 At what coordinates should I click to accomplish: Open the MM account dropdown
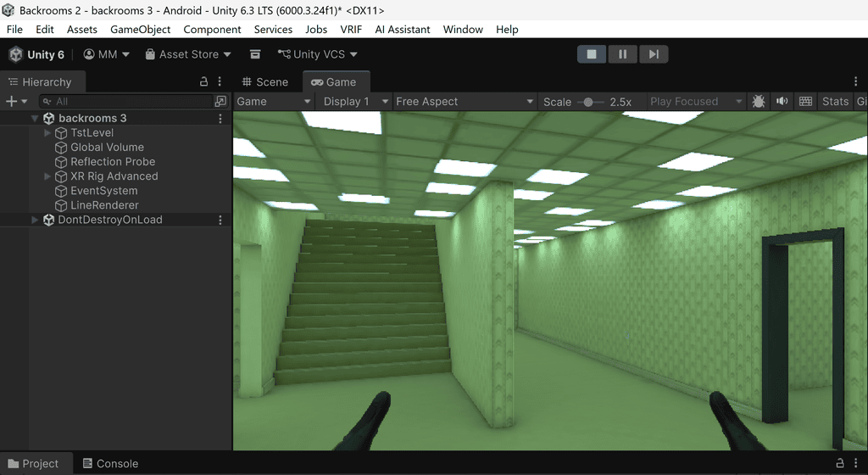pyautogui.click(x=106, y=54)
